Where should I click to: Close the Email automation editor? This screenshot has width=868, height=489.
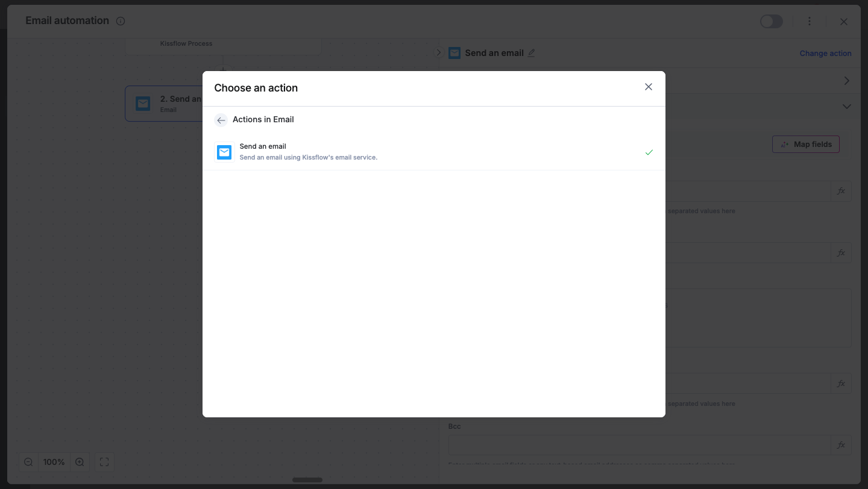(x=844, y=22)
